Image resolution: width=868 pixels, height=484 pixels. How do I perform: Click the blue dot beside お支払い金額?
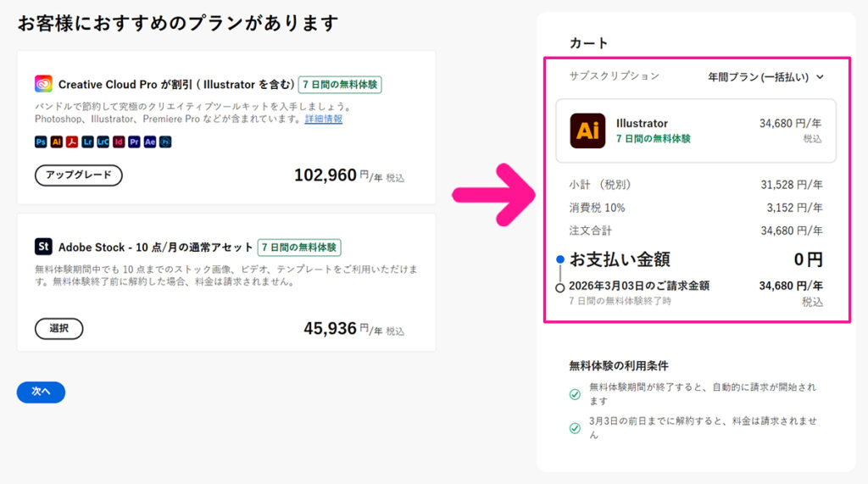click(560, 259)
